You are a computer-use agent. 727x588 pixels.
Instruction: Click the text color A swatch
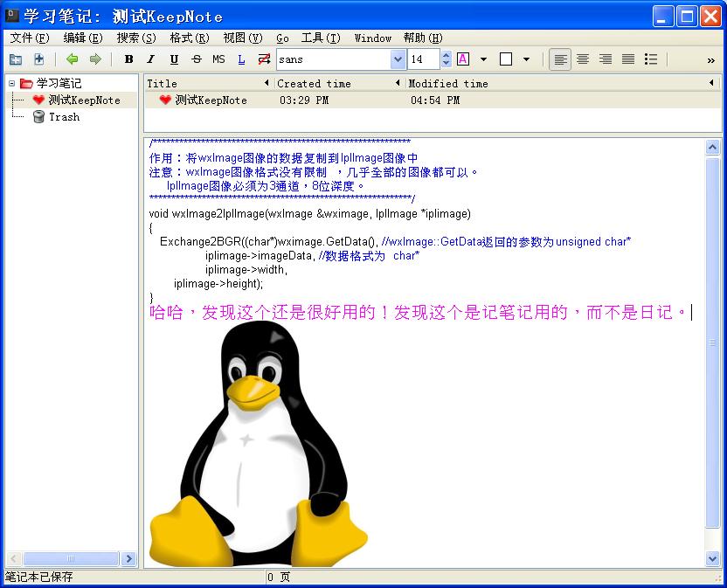point(463,59)
